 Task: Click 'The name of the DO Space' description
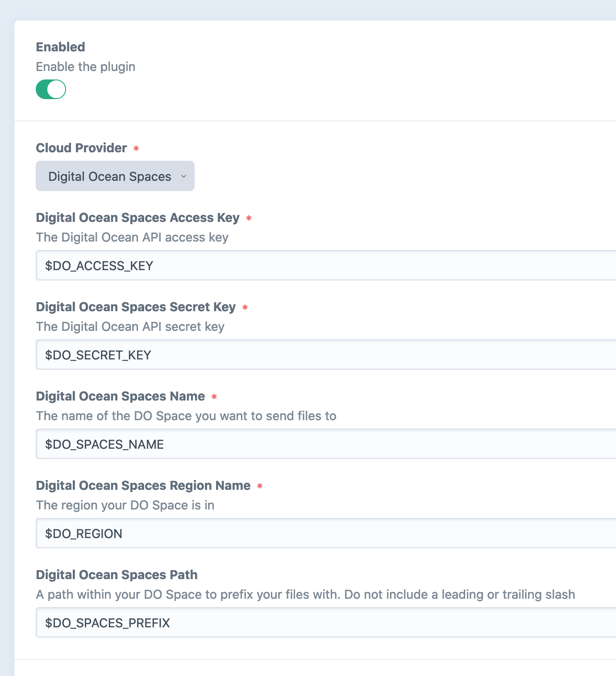tap(186, 416)
